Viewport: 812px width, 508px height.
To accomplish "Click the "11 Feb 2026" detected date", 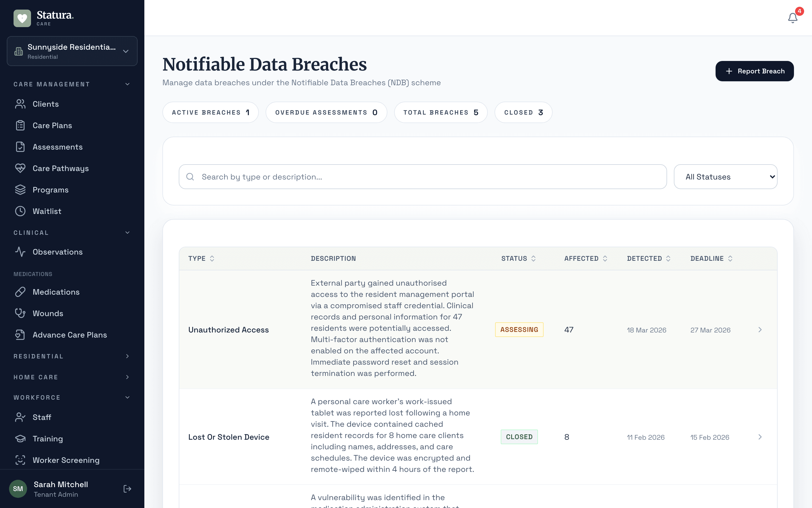I will click(646, 437).
